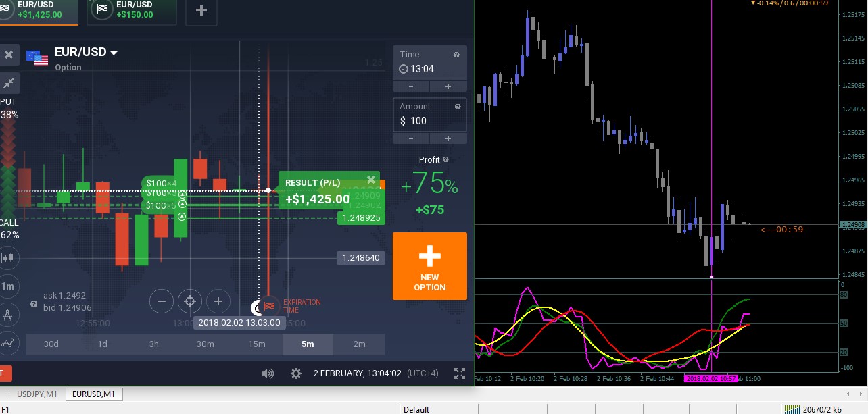Select the 5m timeframe
This screenshot has width=868, height=414.
click(308, 344)
